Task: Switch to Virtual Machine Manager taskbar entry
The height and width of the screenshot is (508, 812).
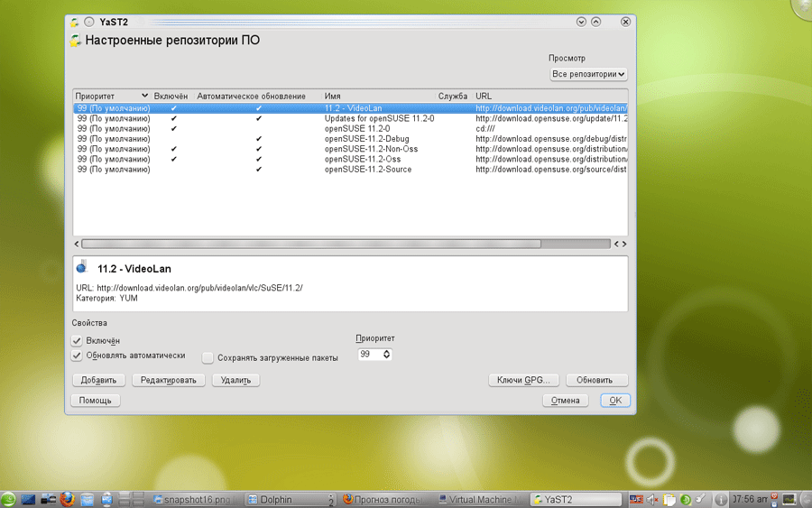Action: coord(480,499)
